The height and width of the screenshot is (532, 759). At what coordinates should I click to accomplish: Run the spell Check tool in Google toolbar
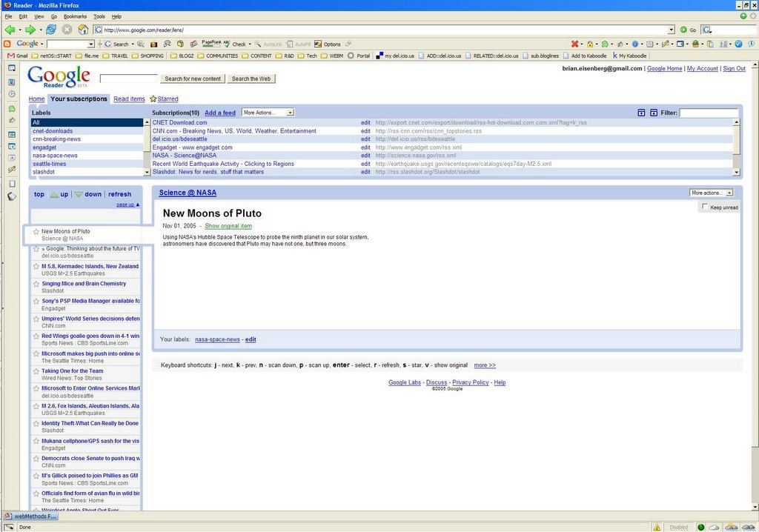coord(235,44)
